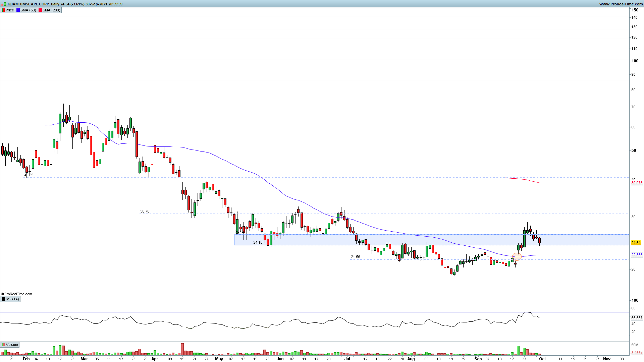Image resolution: width=644 pixels, height=362 pixels.
Task: Click the blue SMA (50) color square
Action: click(18, 10)
